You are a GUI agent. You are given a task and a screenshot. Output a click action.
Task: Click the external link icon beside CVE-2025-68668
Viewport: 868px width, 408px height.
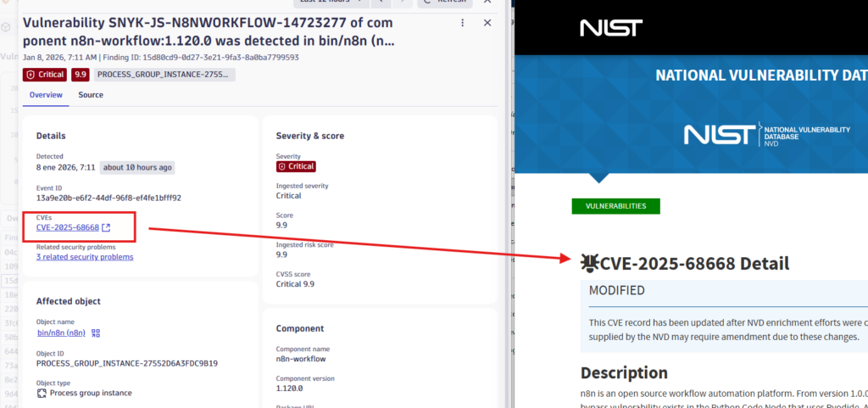pyautogui.click(x=106, y=227)
